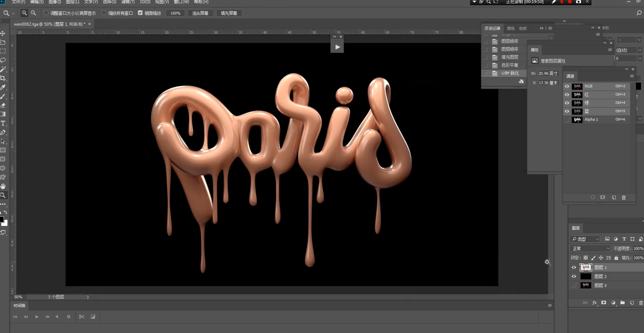Add a layer mask in Layers panel
This screenshot has width=644, height=333.
[604, 303]
